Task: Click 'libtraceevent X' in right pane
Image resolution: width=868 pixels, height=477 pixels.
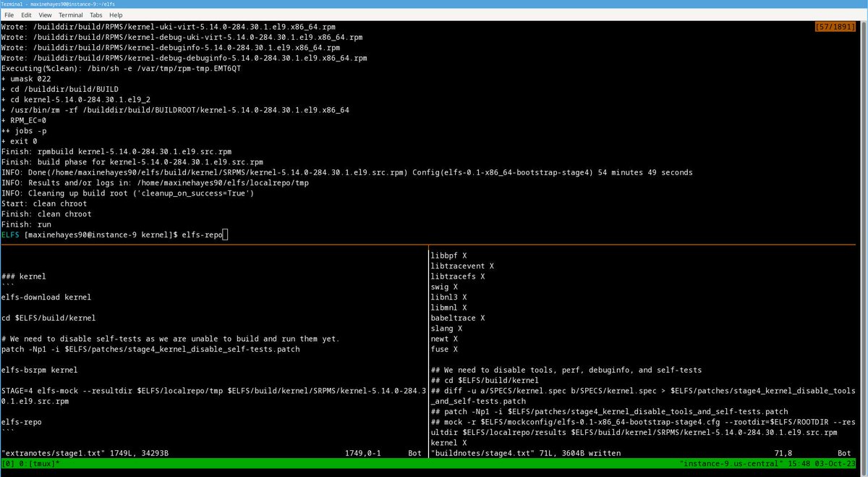Action: (462, 266)
